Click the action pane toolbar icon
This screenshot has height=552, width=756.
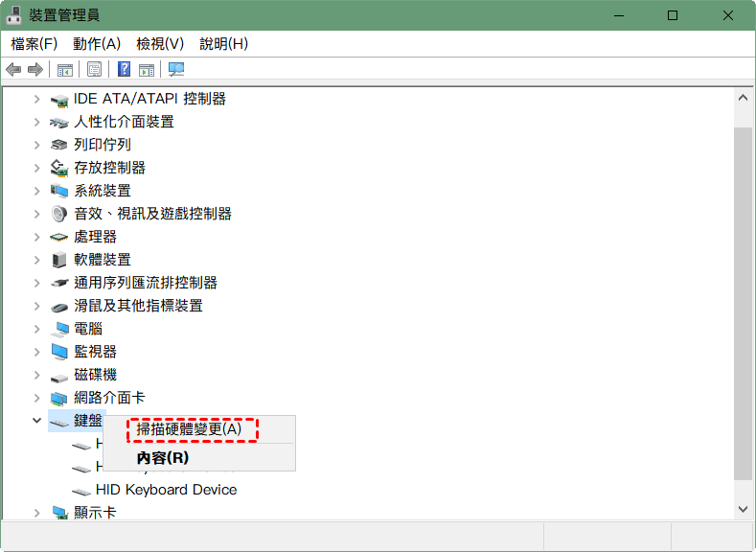(147, 70)
